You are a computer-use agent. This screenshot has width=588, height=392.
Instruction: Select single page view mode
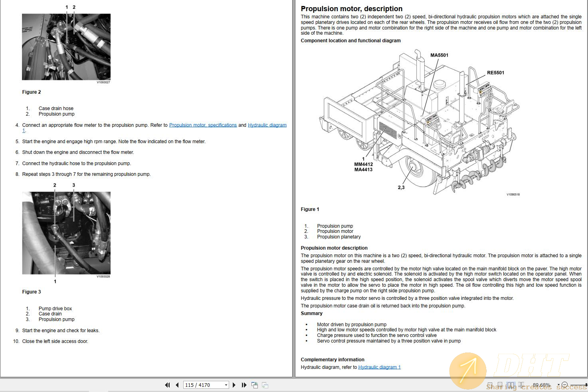pyautogui.click(x=490, y=385)
